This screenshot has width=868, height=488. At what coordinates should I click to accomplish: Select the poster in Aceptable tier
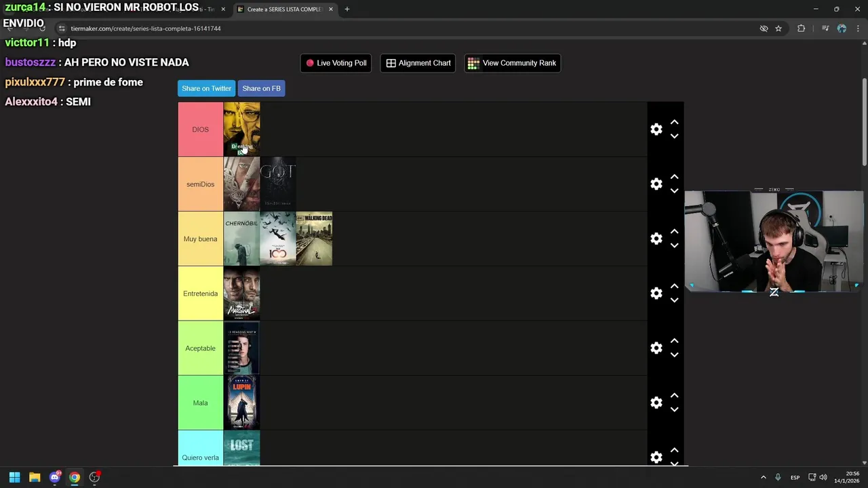tap(241, 348)
